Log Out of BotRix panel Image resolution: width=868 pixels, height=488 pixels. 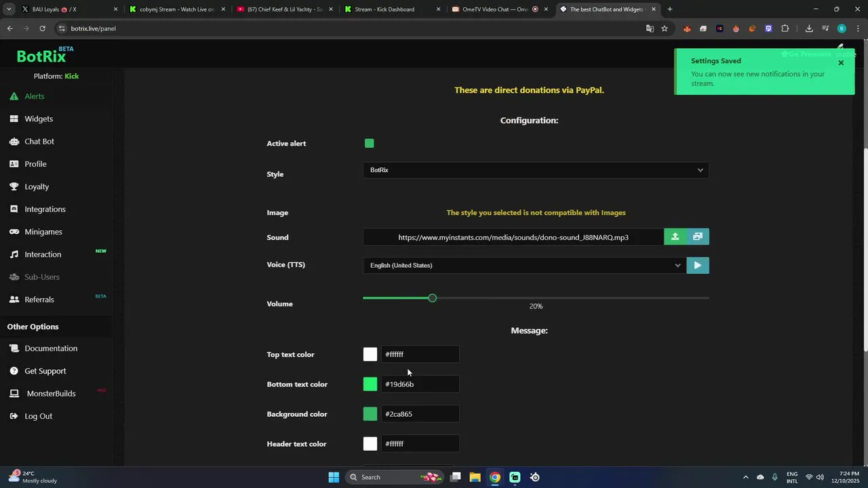(38, 416)
